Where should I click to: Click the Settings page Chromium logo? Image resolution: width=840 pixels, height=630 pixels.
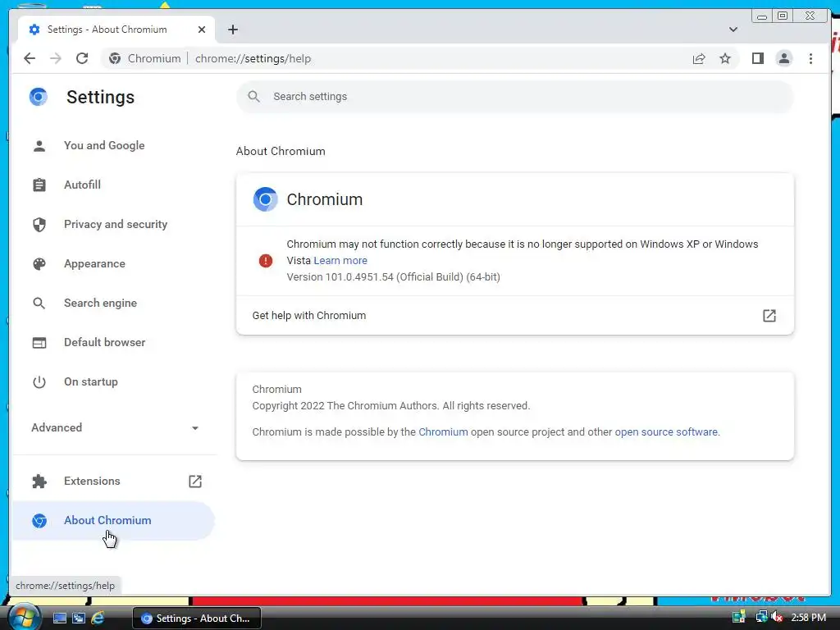click(38, 97)
